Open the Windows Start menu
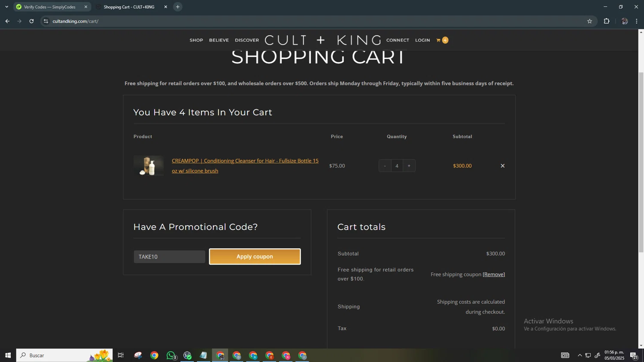 [8, 355]
